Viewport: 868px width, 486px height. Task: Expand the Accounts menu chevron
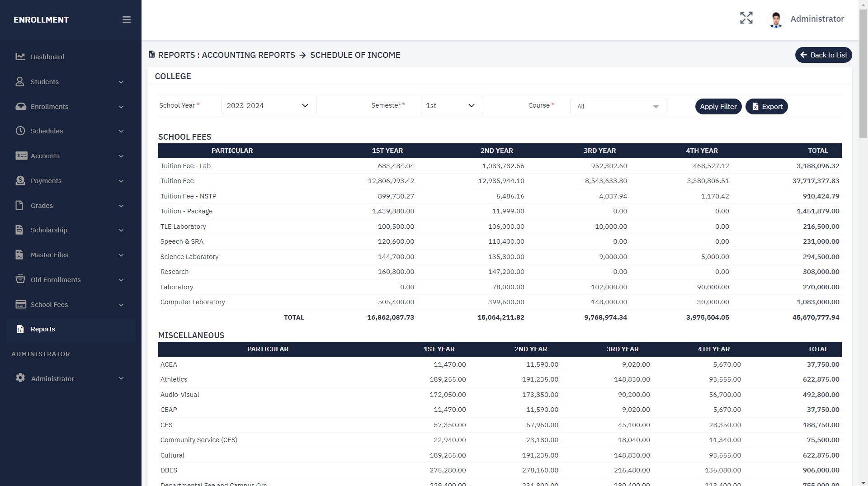[x=121, y=156]
